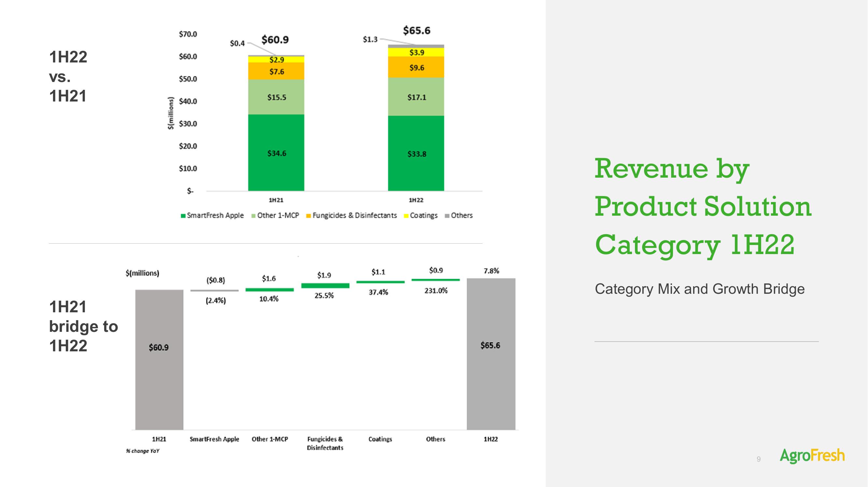Click the 231.0% change label
The width and height of the screenshot is (868, 487).
(436, 290)
